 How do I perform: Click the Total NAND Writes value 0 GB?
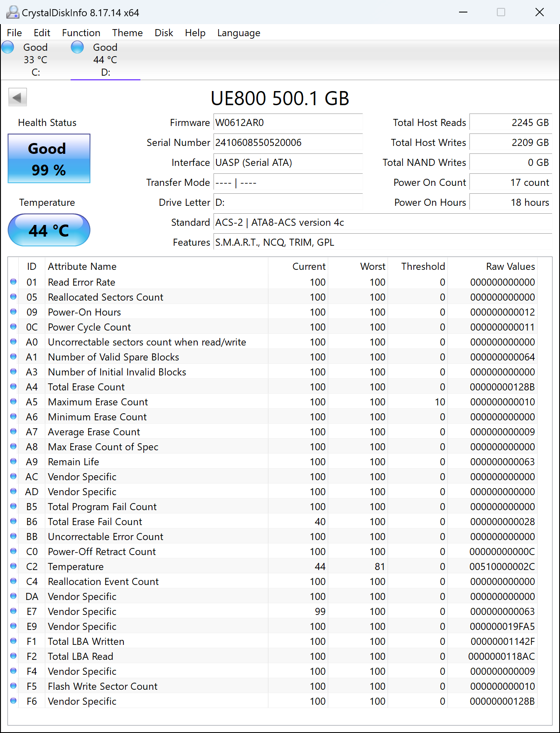[x=511, y=163]
